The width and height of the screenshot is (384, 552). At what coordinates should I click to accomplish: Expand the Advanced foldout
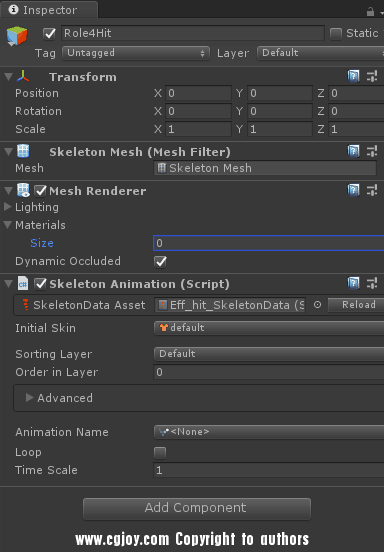(30, 398)
